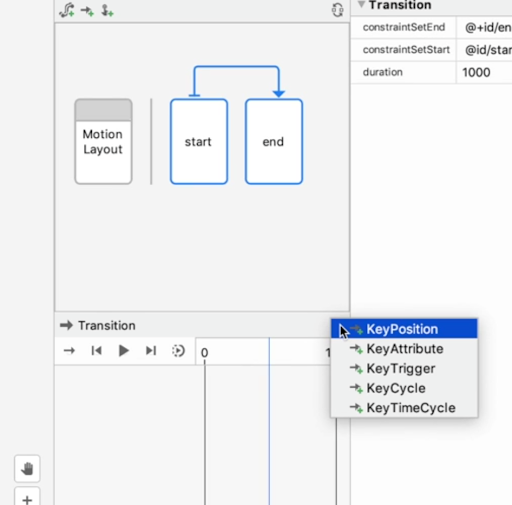
Task: Collapse the Transition attributes section
Action: point(361,5)
